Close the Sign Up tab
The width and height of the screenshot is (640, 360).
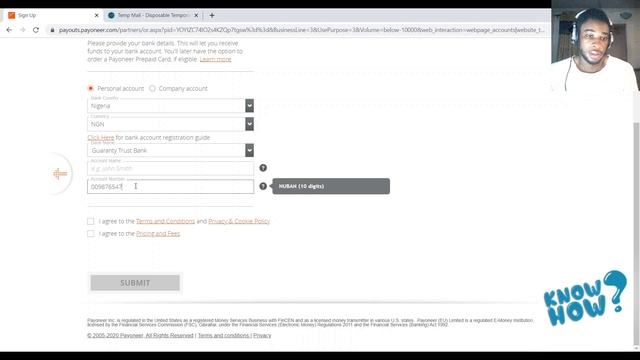point(96,15)
